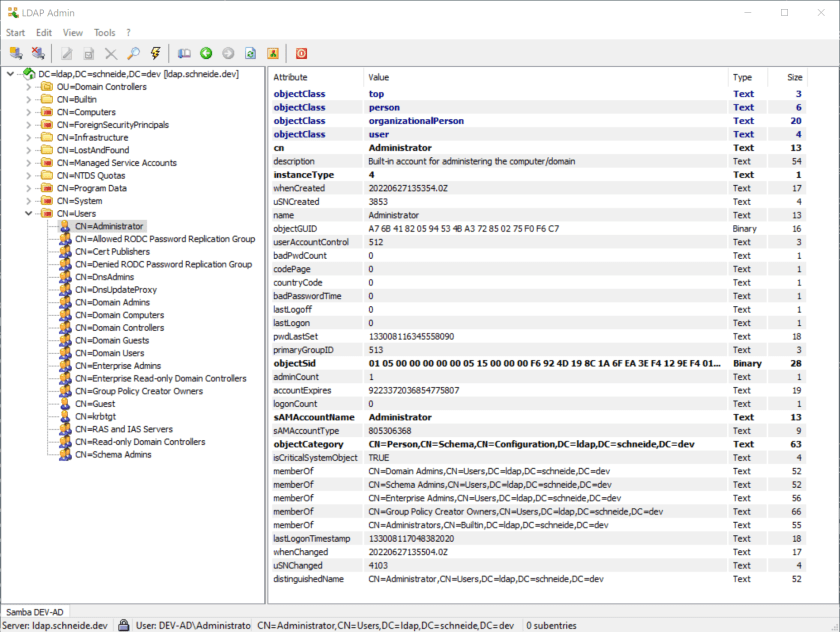
Task: Expand the CN=System tree node
Action: pos(29,200)
